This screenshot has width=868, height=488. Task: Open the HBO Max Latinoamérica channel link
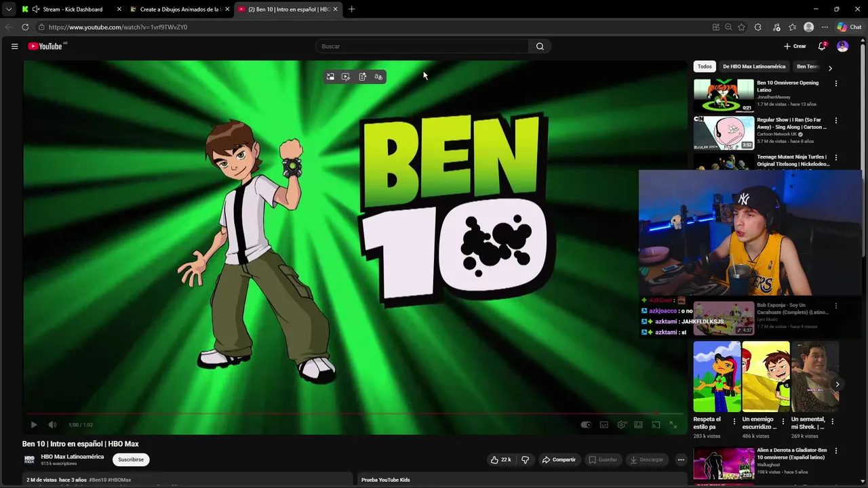pos(73,457)
